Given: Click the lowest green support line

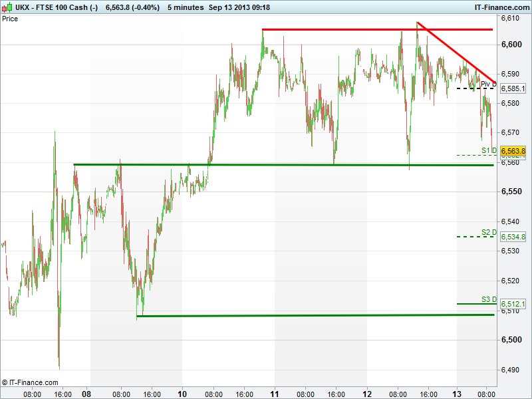Looking at the screenshot, I should click(x=299, y=315).
